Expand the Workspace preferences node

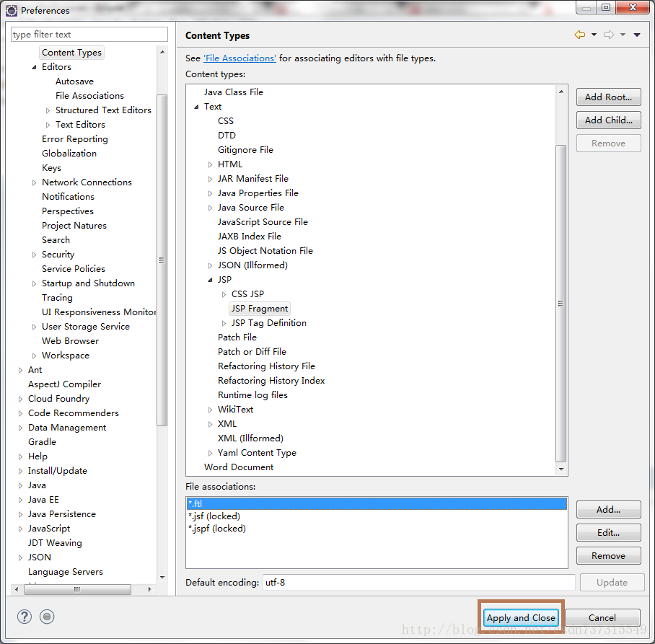click(34, 356)
